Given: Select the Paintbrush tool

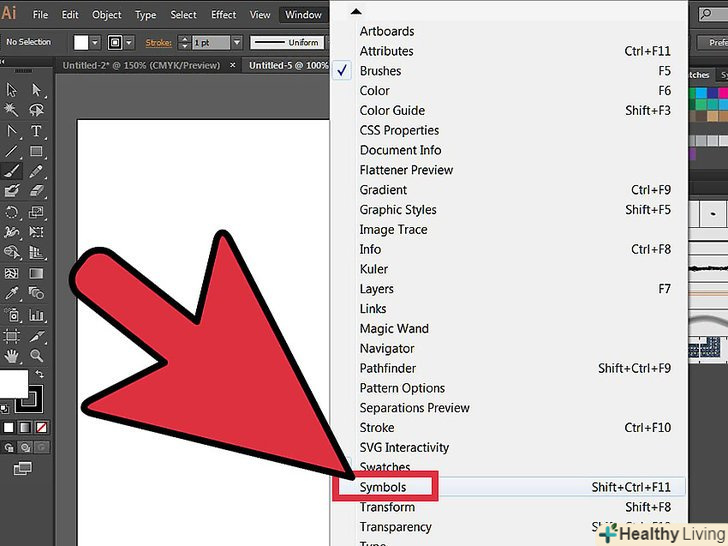Looking at the screenshot, I should coord(12,171).
